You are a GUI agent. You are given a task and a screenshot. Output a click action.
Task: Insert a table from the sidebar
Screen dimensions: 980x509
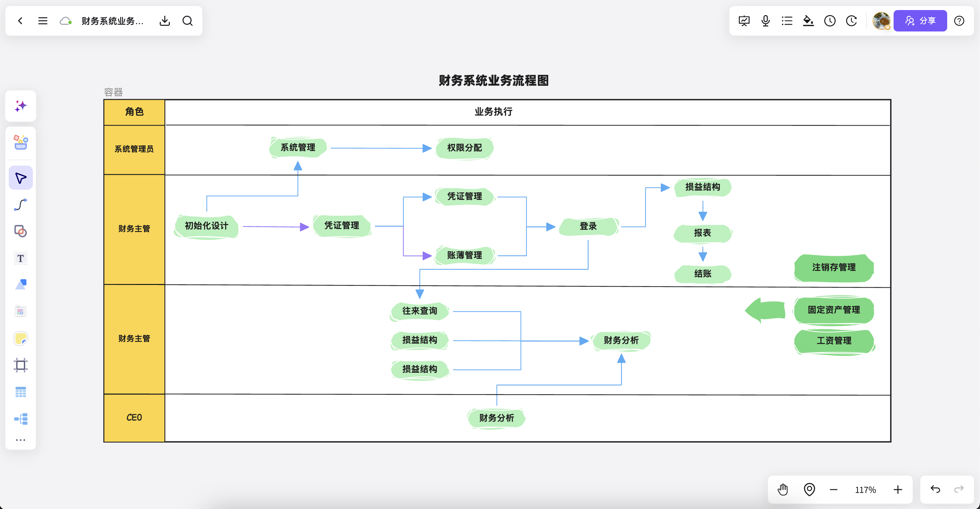pos(20,392)
